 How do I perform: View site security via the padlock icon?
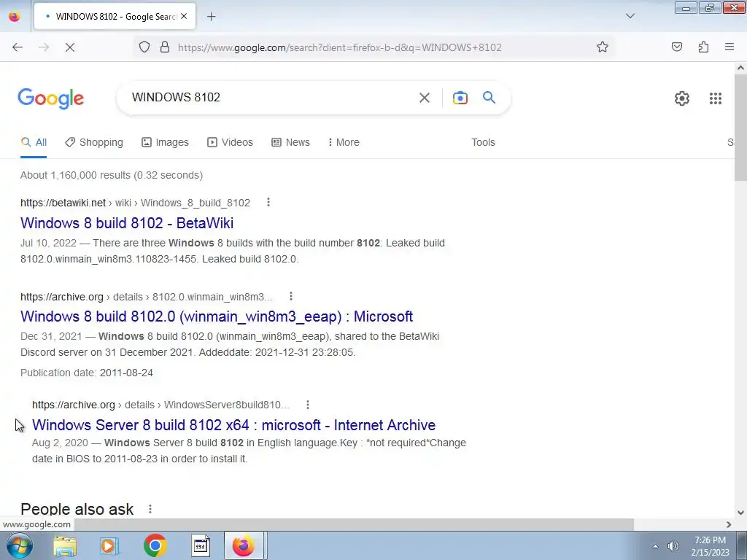click(165, 47)
